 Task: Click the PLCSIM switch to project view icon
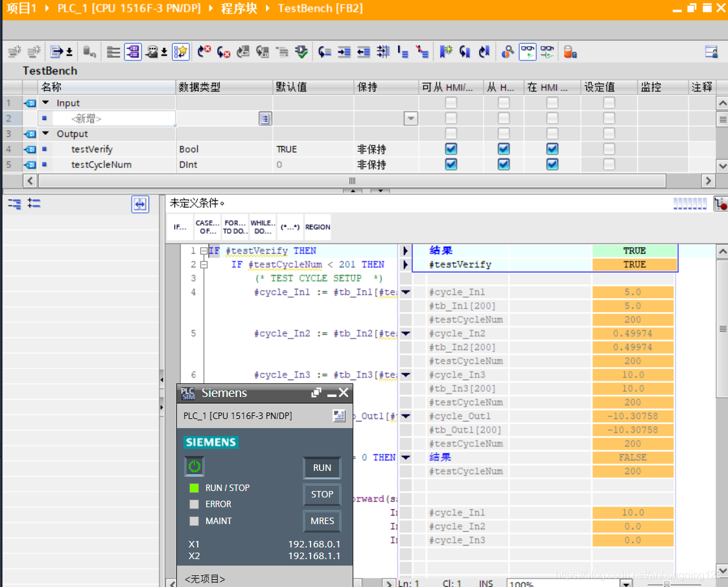(340, 416)
